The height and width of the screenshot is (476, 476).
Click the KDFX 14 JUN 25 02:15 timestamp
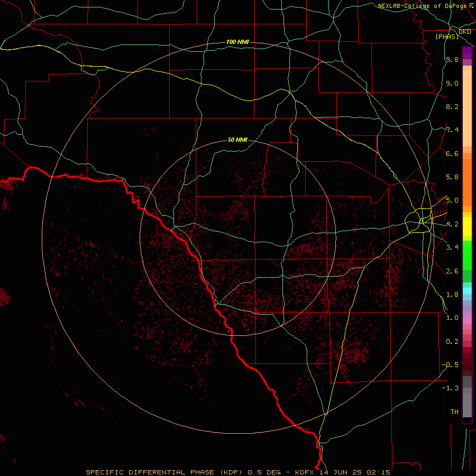[x=343, y=472]
